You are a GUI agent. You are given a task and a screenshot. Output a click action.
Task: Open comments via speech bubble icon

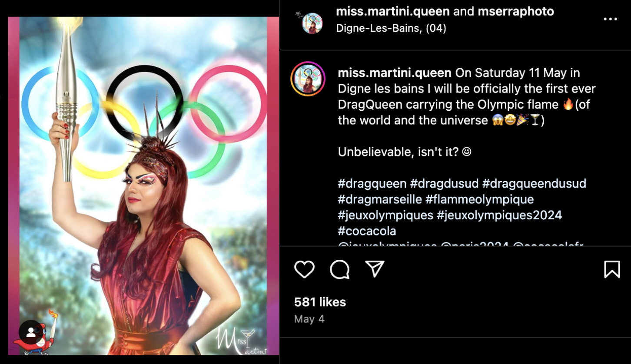pyautogui.click(x=339, y=269)
